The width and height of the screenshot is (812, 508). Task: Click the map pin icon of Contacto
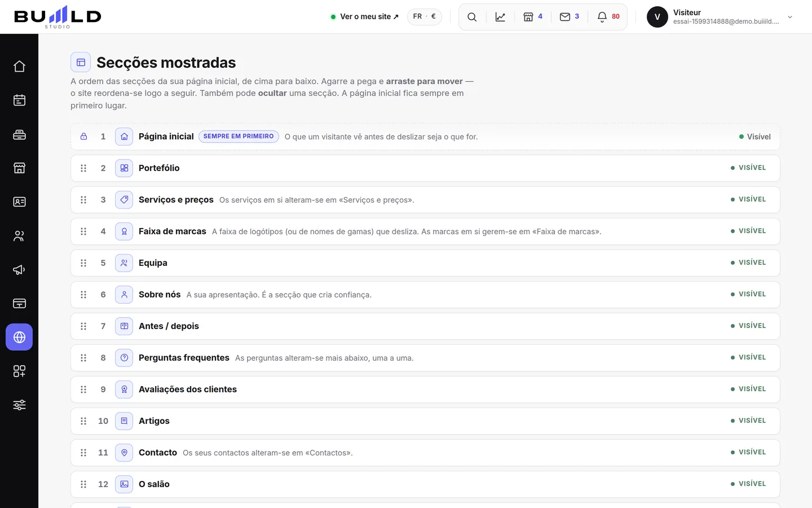124,453
